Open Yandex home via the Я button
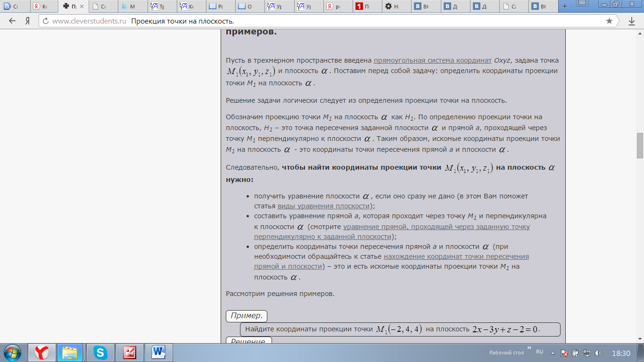 click(27, 21)
